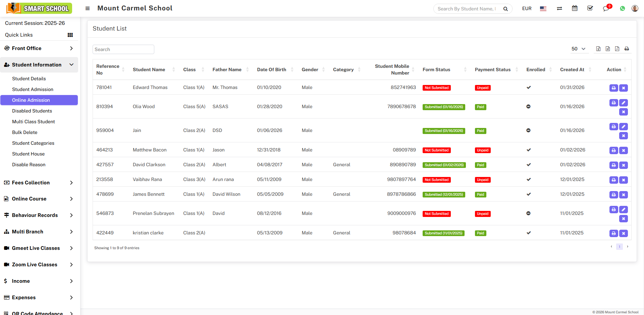Open the calendar icon in header
The image size is (644, 315).
tap(575, 8)
